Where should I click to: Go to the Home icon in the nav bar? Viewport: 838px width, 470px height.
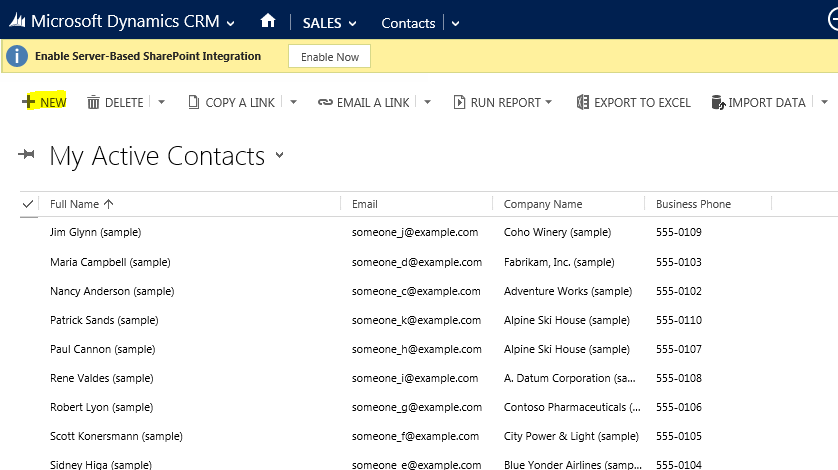coord(268,21)
